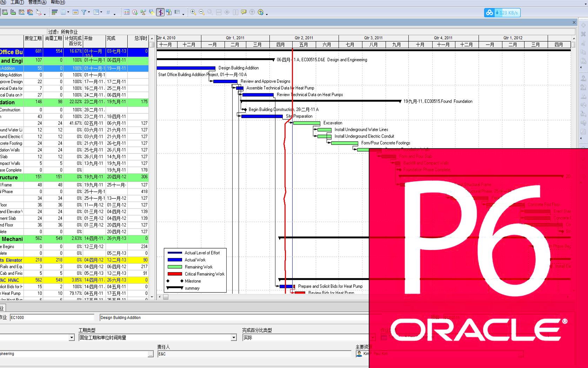Click the 完成 column header
Viewport: 588px width, 368px height.
click(x=117, y=41)
